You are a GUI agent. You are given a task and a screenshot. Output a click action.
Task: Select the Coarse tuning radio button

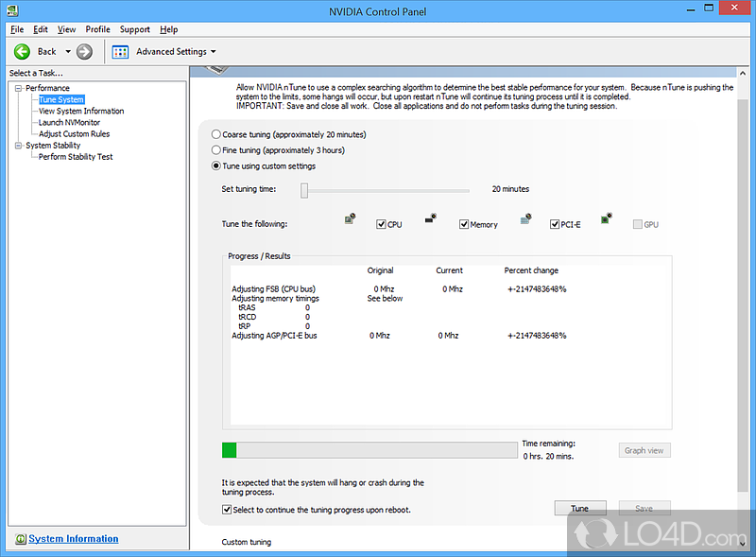(216, 134)
